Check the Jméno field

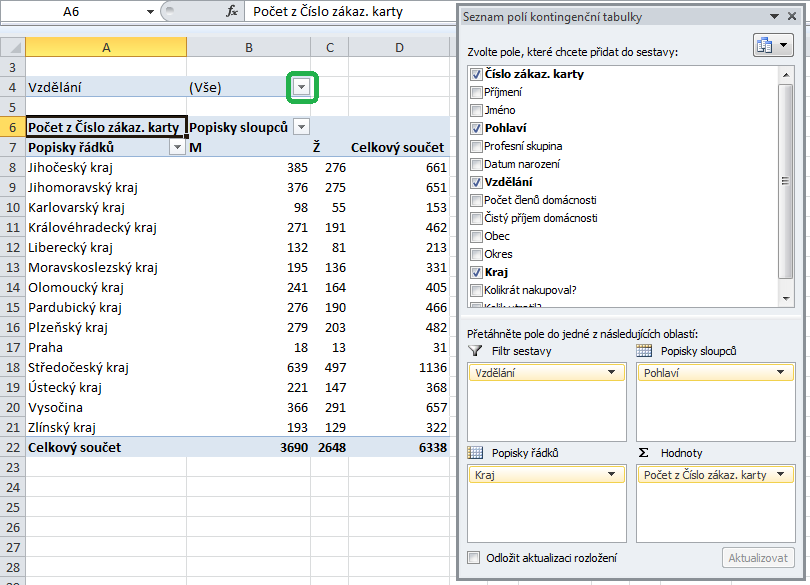pyautogui.click(x=476, y=111)
